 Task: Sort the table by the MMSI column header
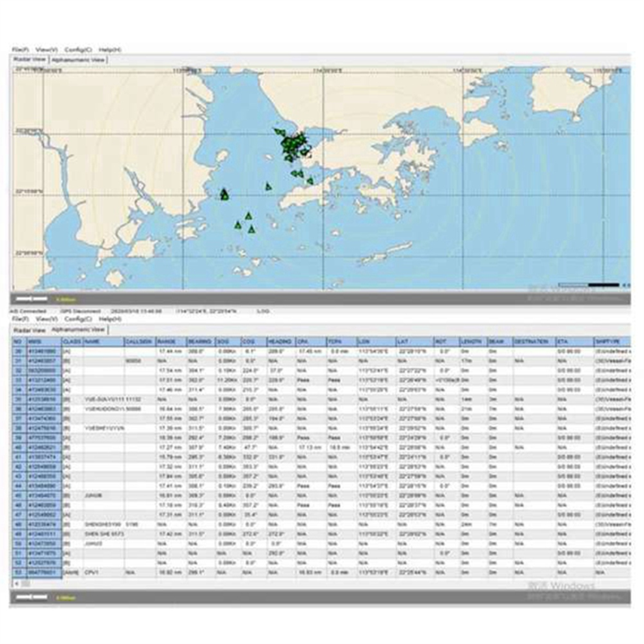[44, 342]
